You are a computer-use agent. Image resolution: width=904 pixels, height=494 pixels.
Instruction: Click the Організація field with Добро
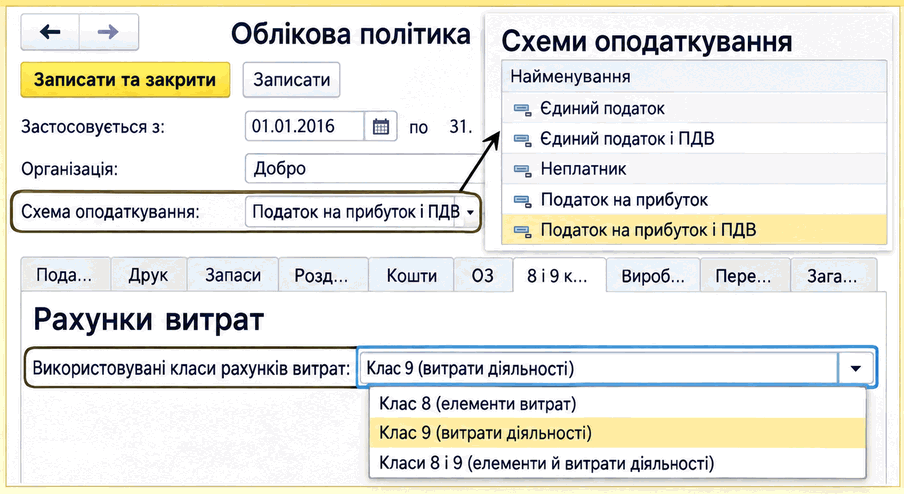362,168
